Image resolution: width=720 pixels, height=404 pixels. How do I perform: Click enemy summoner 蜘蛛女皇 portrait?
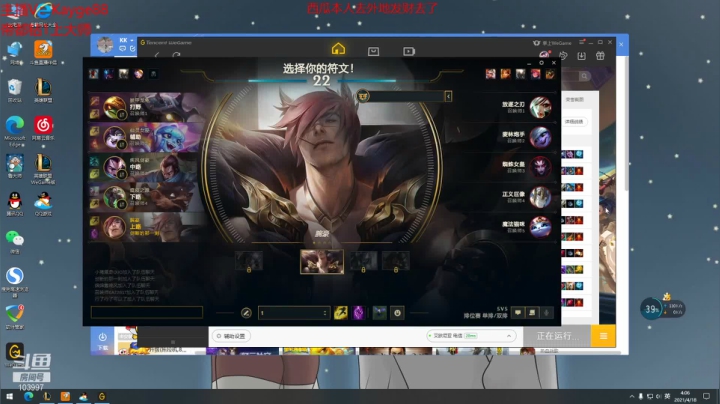[540, 167]
